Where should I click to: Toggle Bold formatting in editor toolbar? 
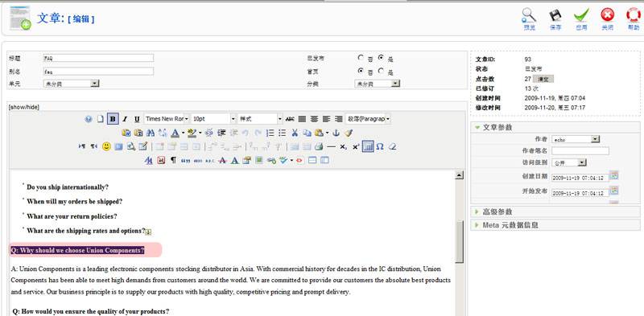point(113,119)
